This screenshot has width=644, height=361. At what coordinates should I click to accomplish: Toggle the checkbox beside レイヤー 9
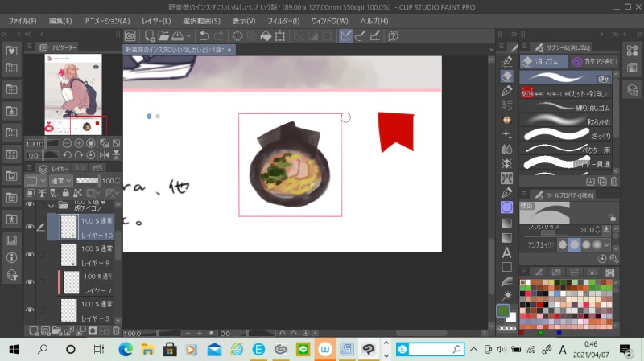(x=42, y=254)
